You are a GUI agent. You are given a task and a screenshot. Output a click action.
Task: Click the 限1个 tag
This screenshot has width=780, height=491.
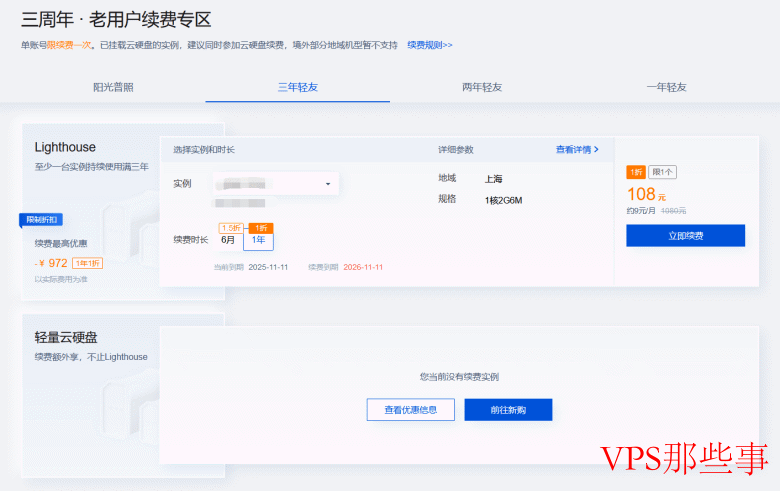(662, 172)
